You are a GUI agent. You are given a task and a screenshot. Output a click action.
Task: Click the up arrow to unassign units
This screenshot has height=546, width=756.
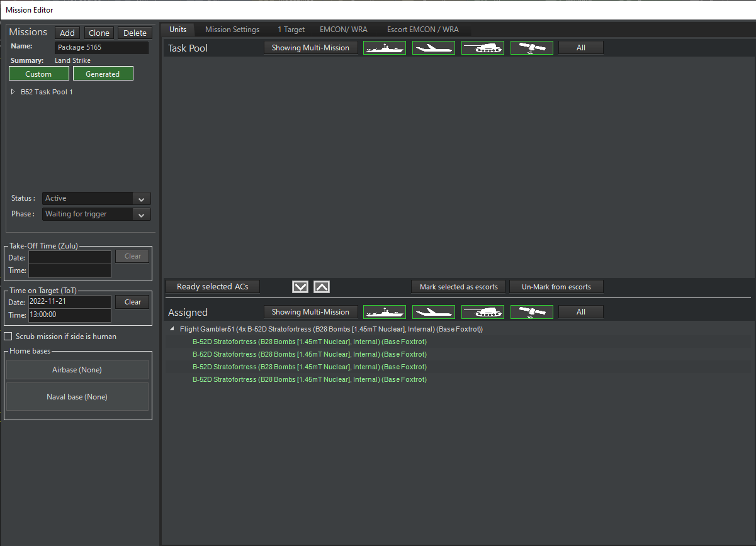click(x=322, y=287)
